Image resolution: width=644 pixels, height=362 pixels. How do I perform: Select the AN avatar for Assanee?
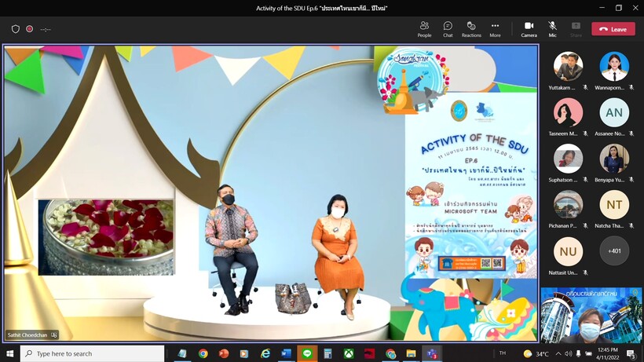click(613, 113)
